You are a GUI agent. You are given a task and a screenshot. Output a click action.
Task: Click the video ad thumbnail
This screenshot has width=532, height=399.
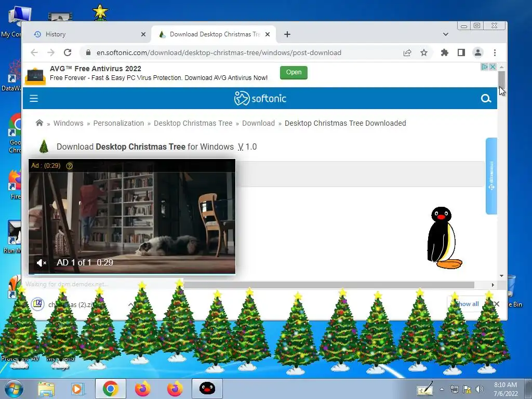point(132,216)
